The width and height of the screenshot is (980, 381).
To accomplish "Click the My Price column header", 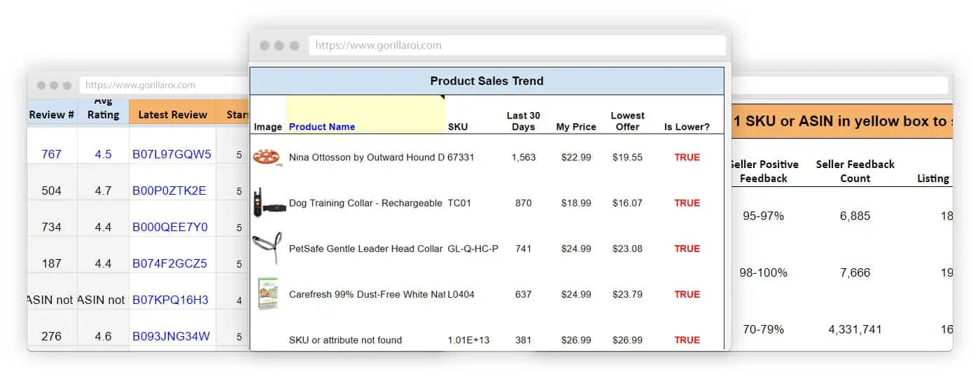I will (576, 127).
